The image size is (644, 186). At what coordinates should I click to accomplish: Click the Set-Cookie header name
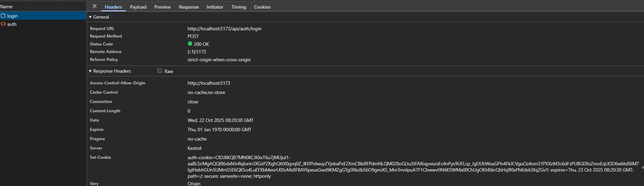(100, 157)
